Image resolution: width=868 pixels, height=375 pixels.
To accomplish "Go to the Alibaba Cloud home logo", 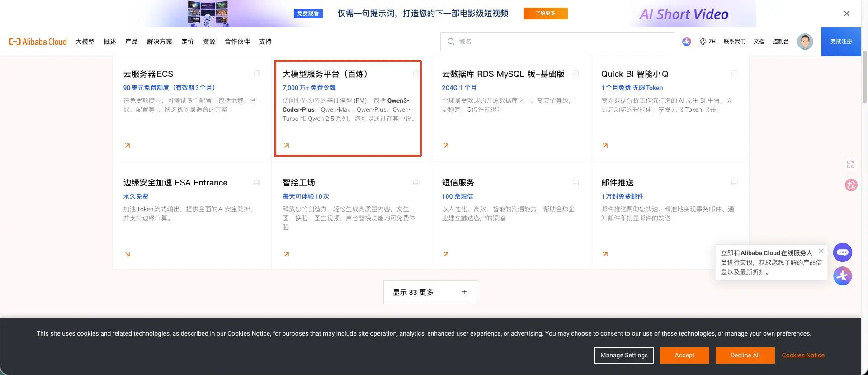I will (x=38, y=42).
